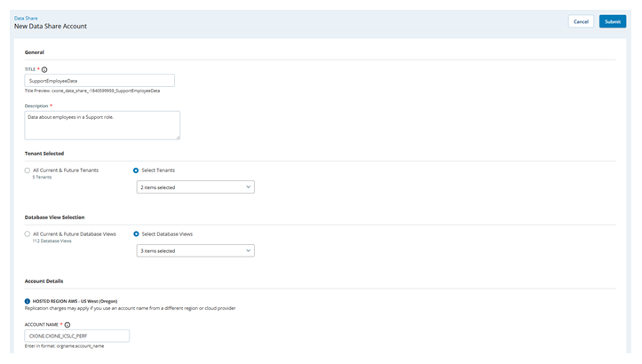
Task: Focus the TITLE field with SupportEmployeeData
Action: pos(99,81)
